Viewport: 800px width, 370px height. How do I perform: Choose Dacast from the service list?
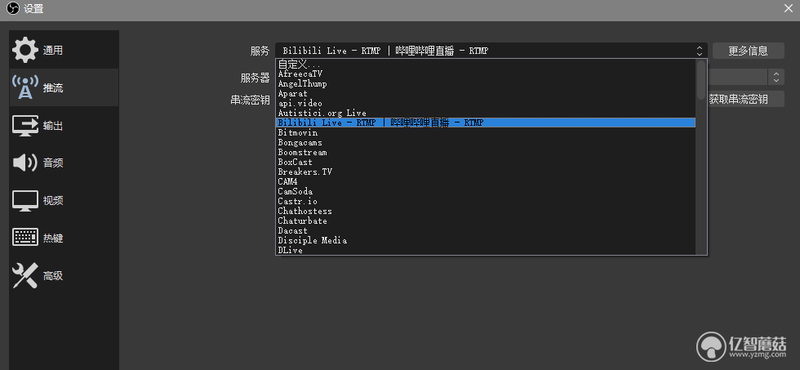click(x=485, y=231)
